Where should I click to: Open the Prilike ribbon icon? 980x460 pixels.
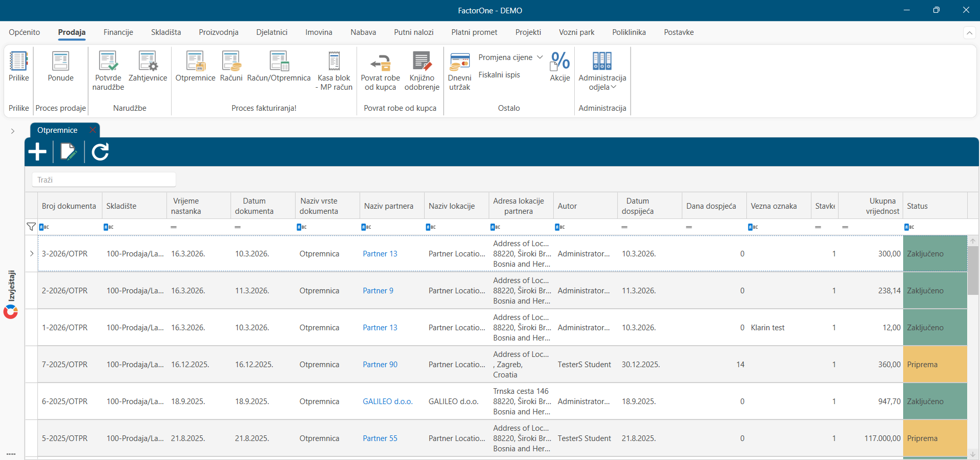point(19,67)
